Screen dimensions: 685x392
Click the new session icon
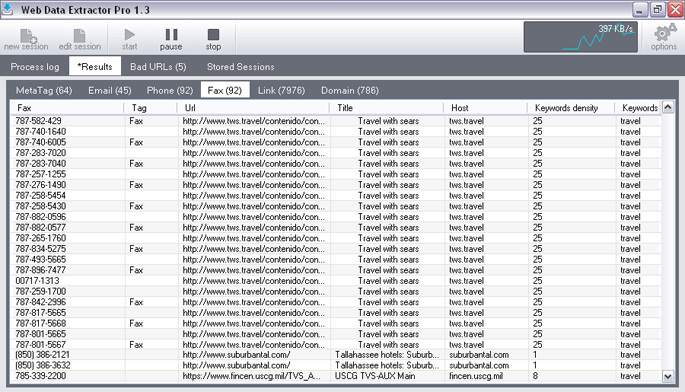coord(26,39)
